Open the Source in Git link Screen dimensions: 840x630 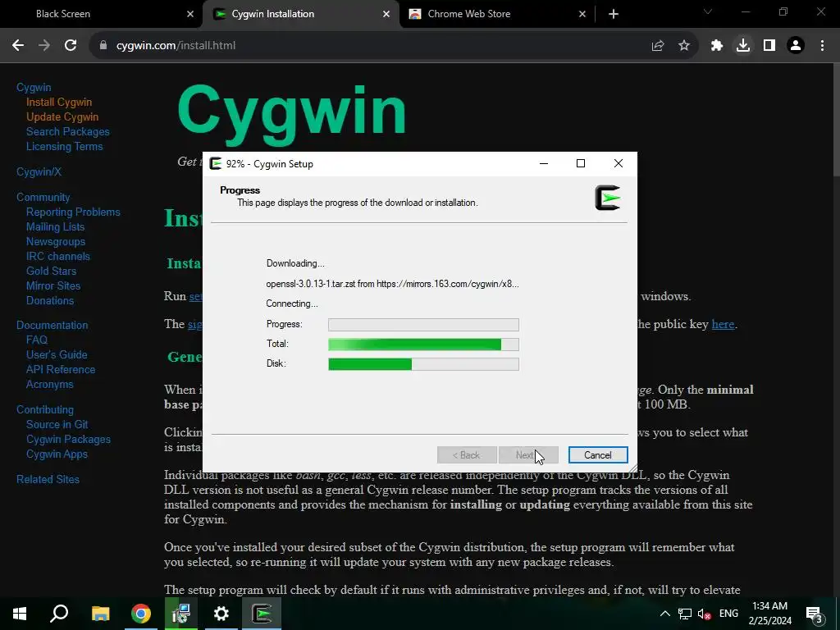click(57, 424)
